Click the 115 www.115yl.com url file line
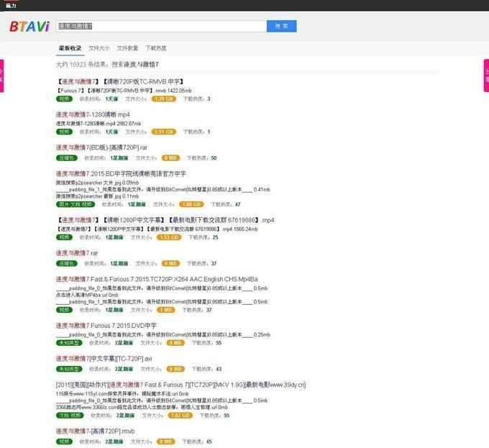The height and width of the screenshot is (448, 489). coord(122,394)
